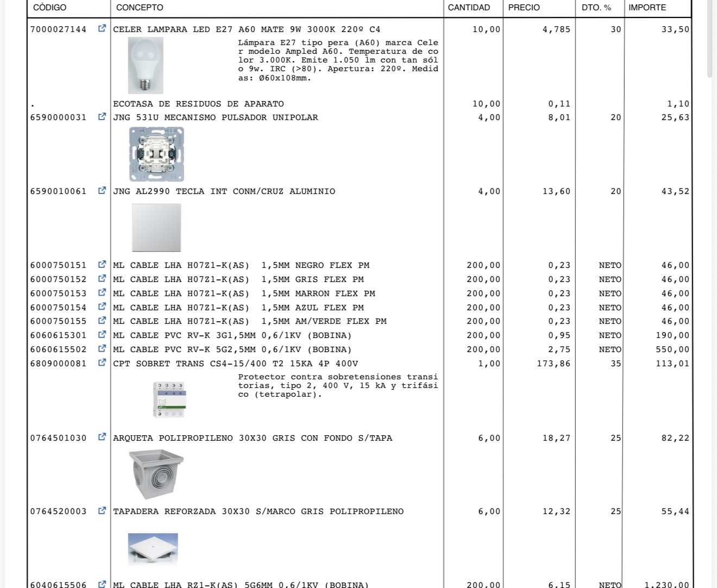
Task: Click the 1,5MM GRIS FLEX cable concept
Action: [238, 279]
